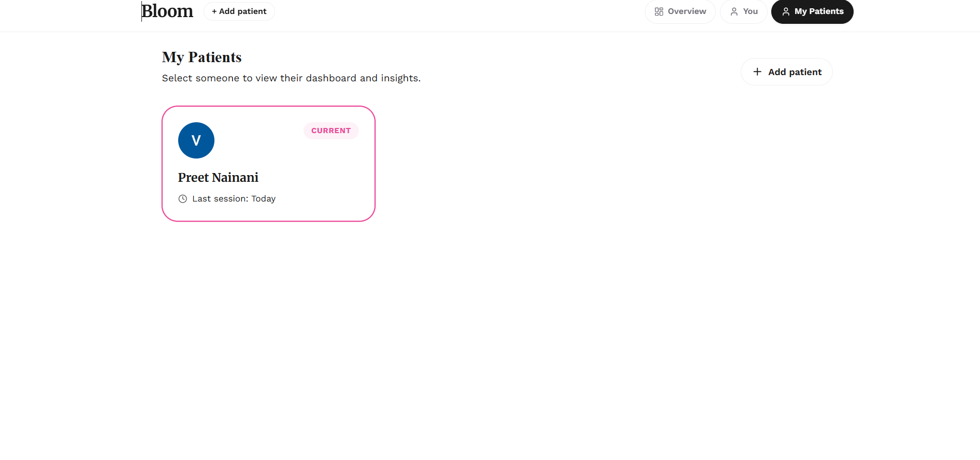Select the My Patients tab
The width and height of the screenshot is (980, 460).
pyautogui.click(x=812, y=11)
